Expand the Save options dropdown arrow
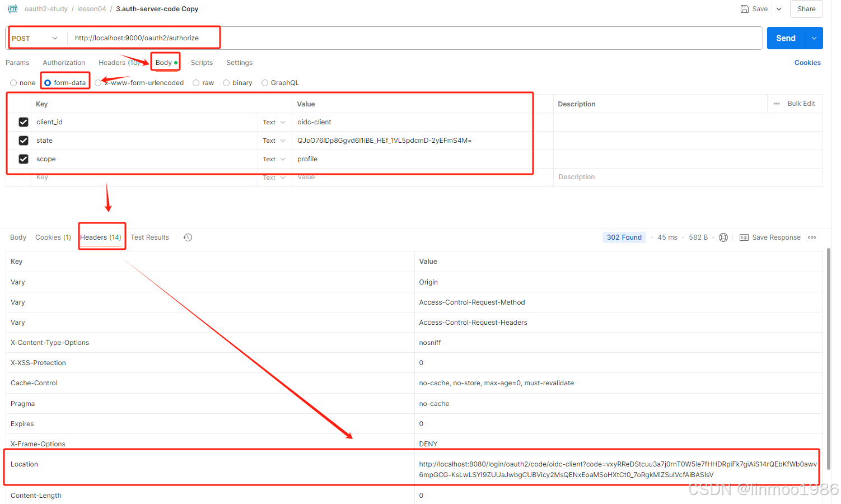Screen dimensions: 841x504 [779, 9]
